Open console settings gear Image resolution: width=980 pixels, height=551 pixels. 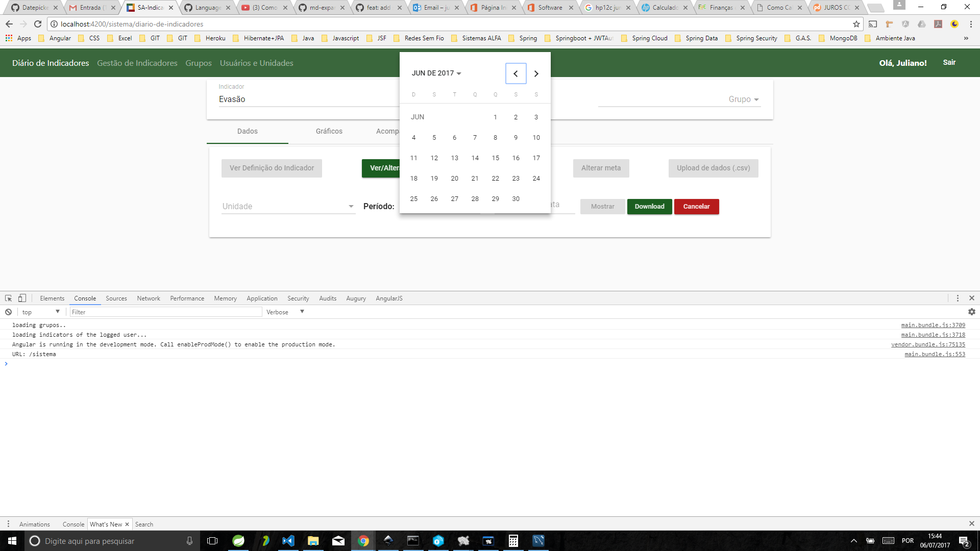972,312
